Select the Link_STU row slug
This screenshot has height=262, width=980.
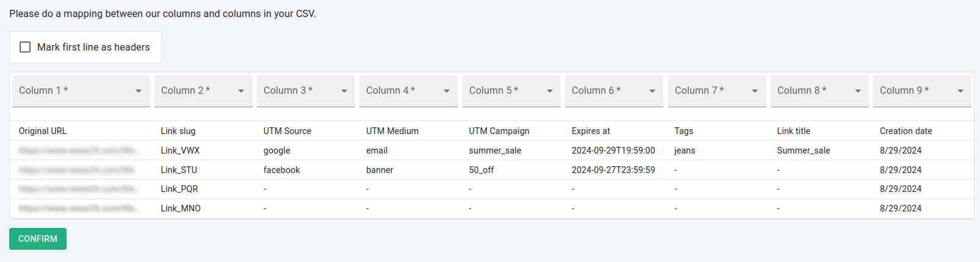click(x=179, y=170)
